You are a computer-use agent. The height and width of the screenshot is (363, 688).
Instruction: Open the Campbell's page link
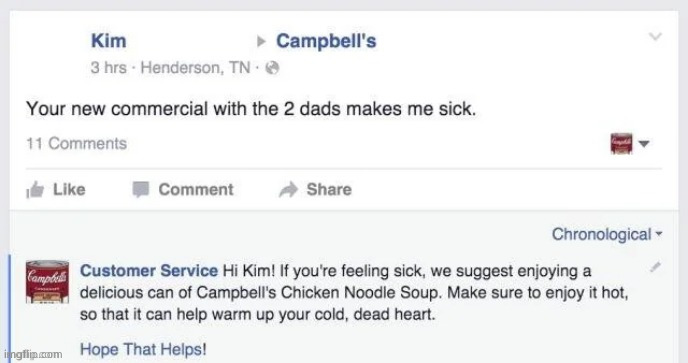pos(326,41)
